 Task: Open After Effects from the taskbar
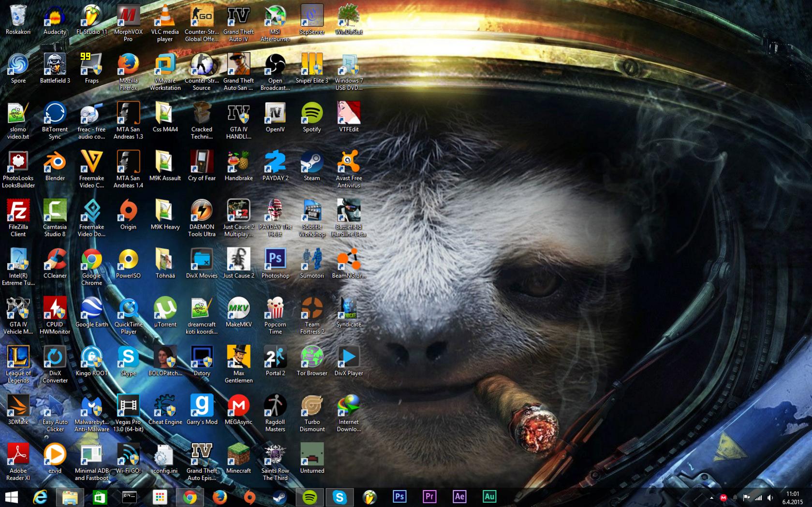pyautogui.click(x=459, y=497)
